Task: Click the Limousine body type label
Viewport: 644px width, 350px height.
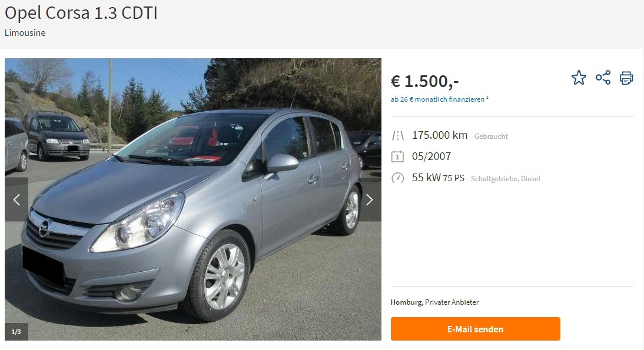Action: (x=25, y=33)
